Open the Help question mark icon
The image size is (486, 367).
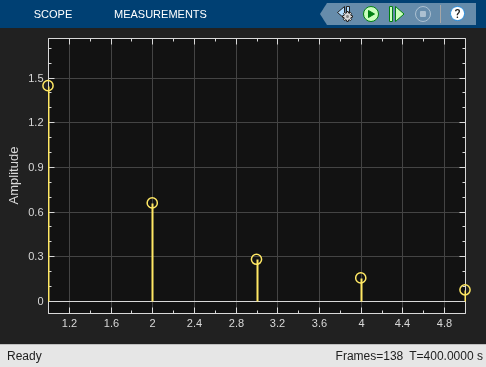(x=457, y=14)
